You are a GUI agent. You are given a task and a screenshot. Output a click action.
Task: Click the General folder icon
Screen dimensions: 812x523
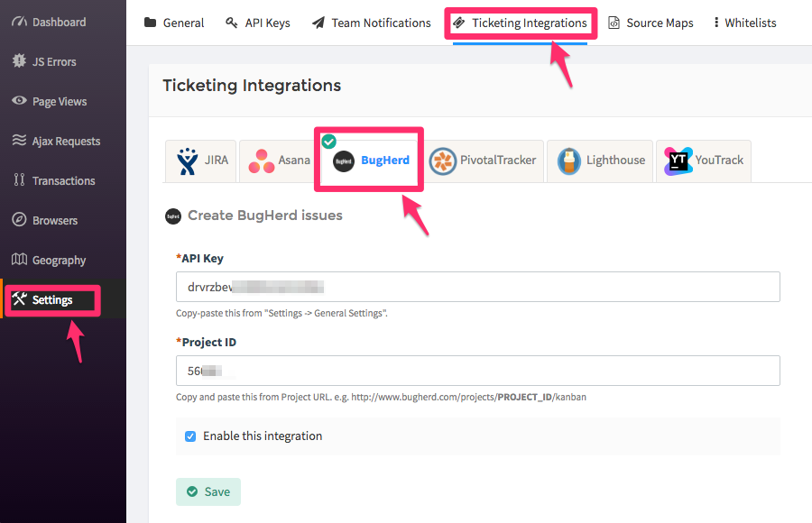pyautogui.click(x=150, y=23)
